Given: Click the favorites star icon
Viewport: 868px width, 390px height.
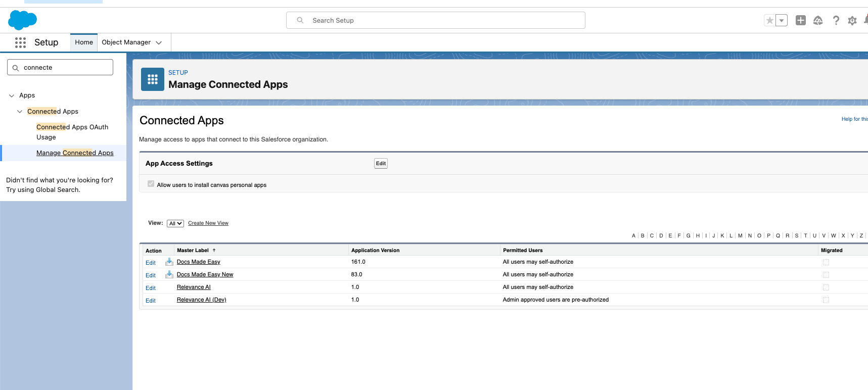Looking at the screenshot, I should pos(769,20).
